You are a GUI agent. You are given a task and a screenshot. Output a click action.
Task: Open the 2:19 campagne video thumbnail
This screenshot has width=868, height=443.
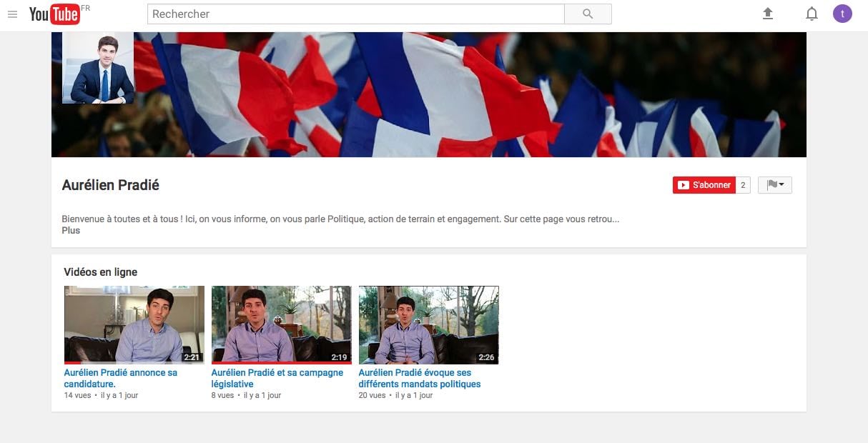[281, 325]
